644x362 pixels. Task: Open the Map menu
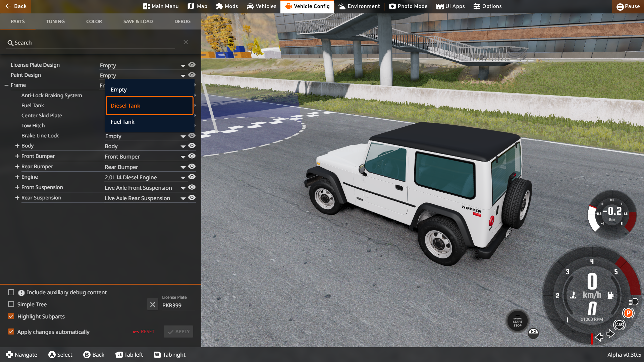[x=198, y=6]
